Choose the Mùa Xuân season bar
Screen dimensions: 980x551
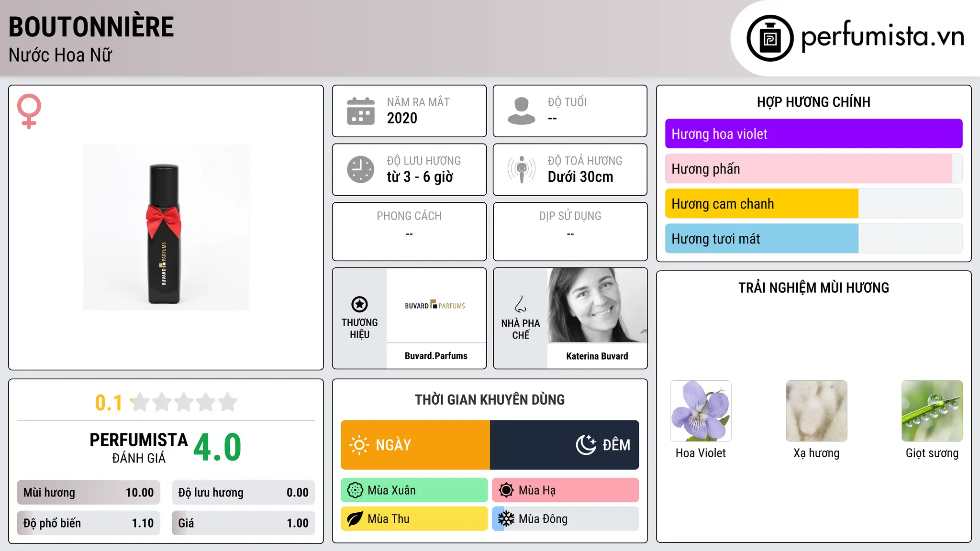(414, 490)
